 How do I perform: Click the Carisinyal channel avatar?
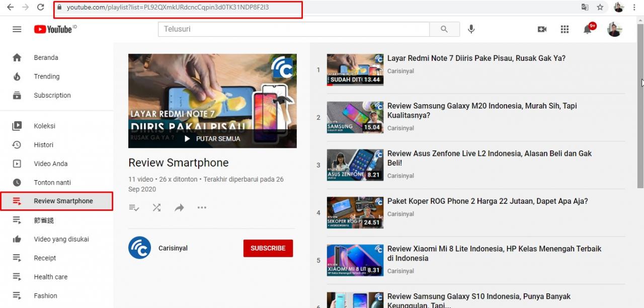tap(139, 248)
